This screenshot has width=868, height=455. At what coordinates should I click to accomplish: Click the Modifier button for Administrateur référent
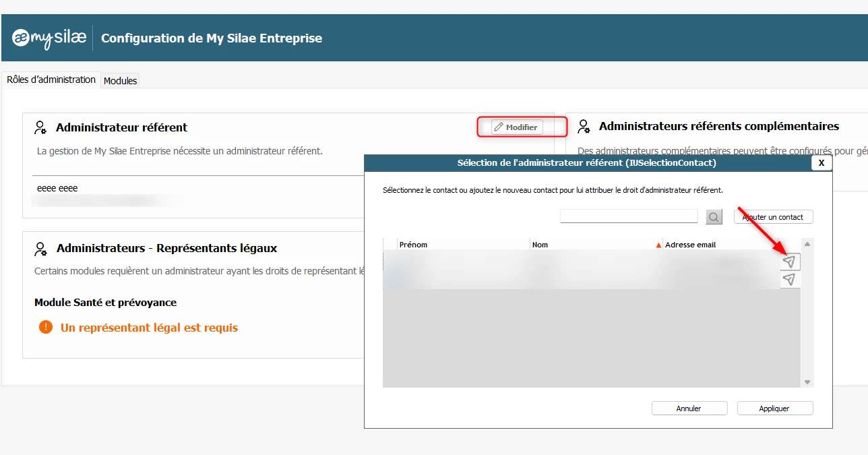[517, 127]
